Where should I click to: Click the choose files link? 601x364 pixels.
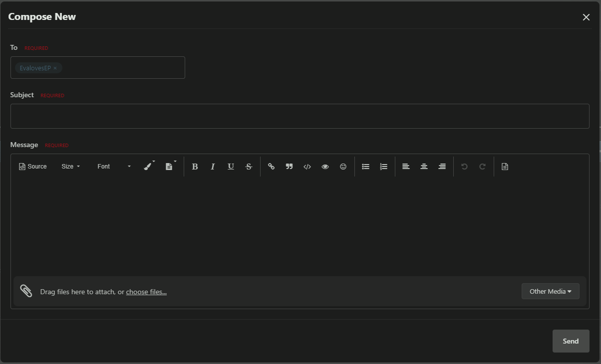coord(146,292)
